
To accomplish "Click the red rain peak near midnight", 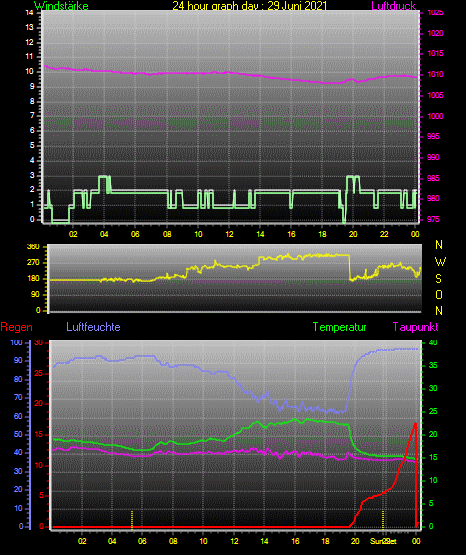I will pos(415,424).
